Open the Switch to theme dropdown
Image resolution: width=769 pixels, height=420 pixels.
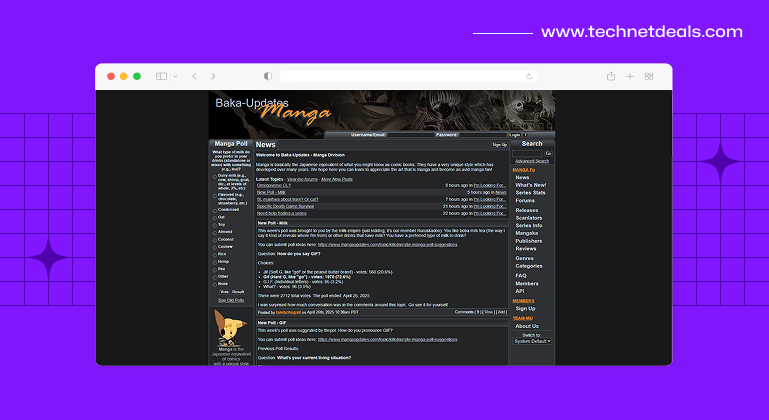click(532, 341)
